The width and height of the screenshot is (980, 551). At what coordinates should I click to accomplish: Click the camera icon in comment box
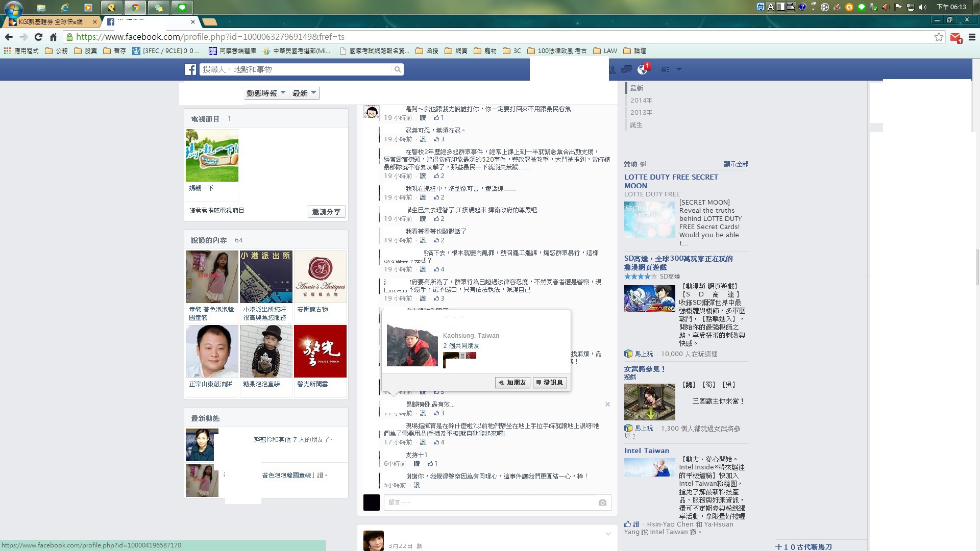tap(602, 503)
